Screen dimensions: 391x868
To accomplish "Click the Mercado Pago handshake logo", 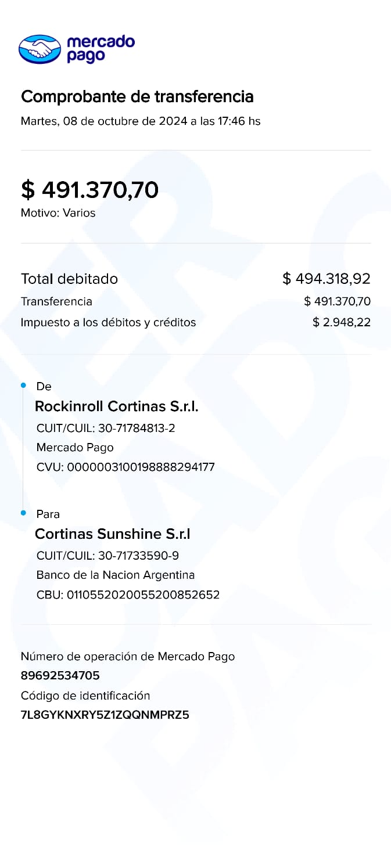I will point(40,49).
